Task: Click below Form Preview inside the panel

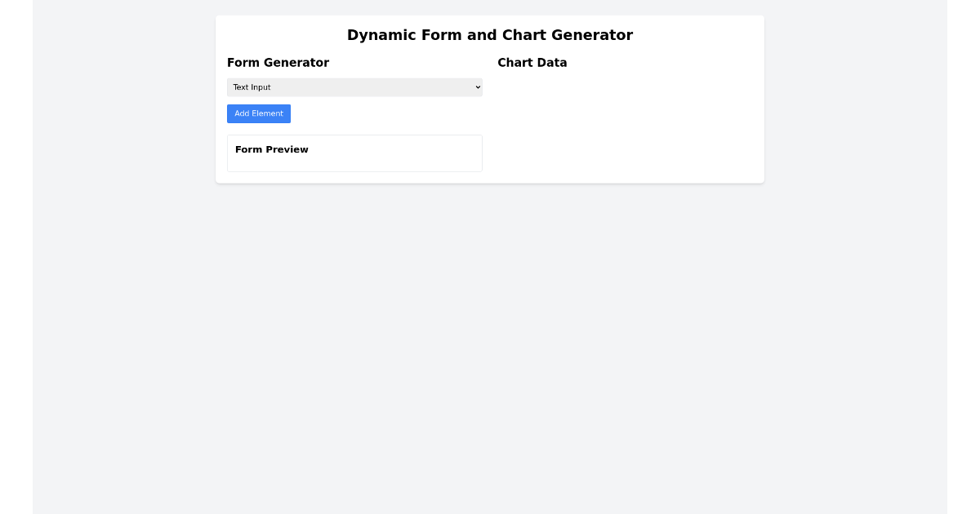Action: (x=354, y=163)
